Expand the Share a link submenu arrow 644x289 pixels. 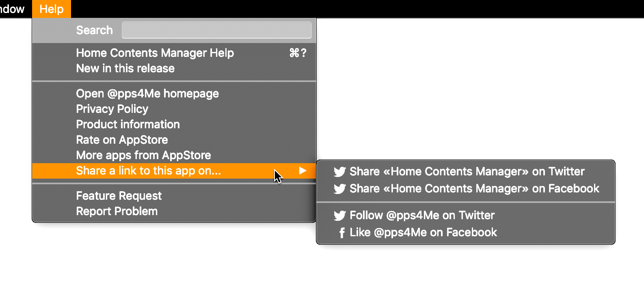pyautogui.click(x=303, y=170)
